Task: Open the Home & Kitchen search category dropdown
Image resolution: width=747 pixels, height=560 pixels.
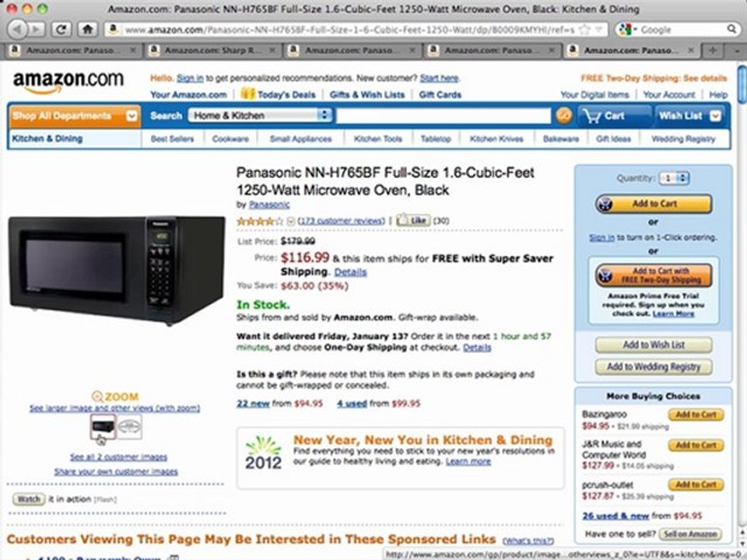Action: (260, 115)
